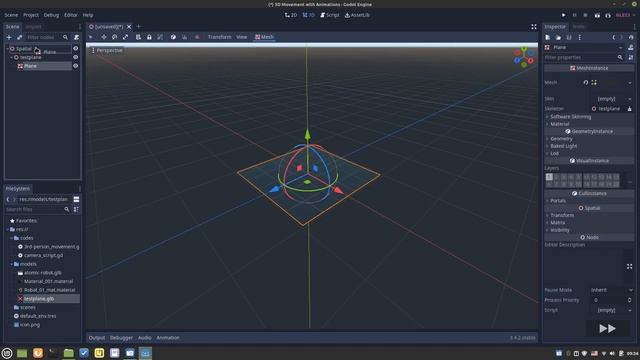
Task: Click the viewport axis orientation gizmo
Action: 524,57
